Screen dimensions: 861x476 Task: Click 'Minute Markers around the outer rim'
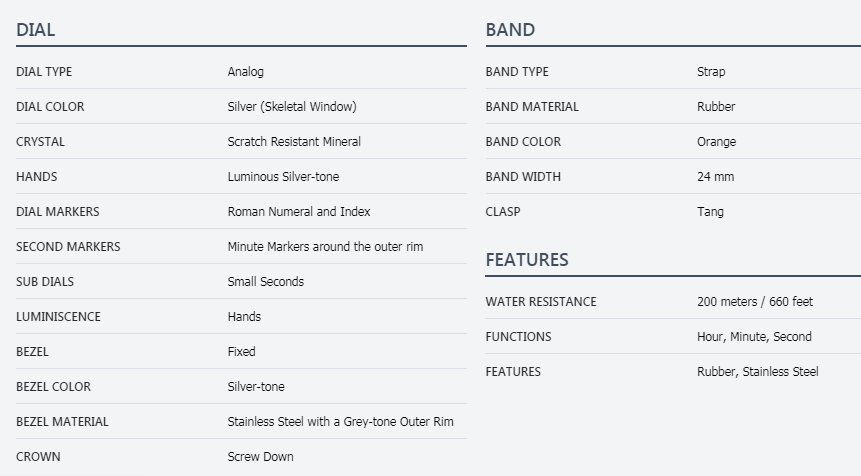pos(325,247)
